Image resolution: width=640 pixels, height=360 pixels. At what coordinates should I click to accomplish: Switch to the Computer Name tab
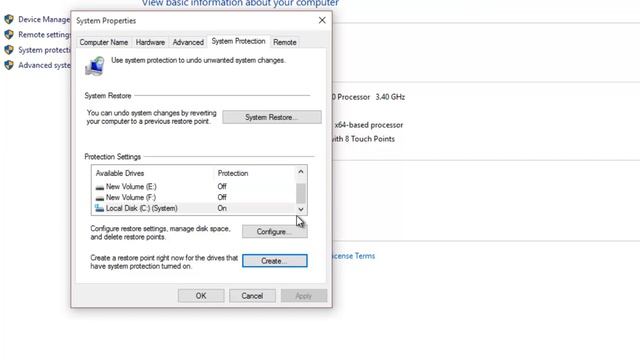[x=104, y=42]
